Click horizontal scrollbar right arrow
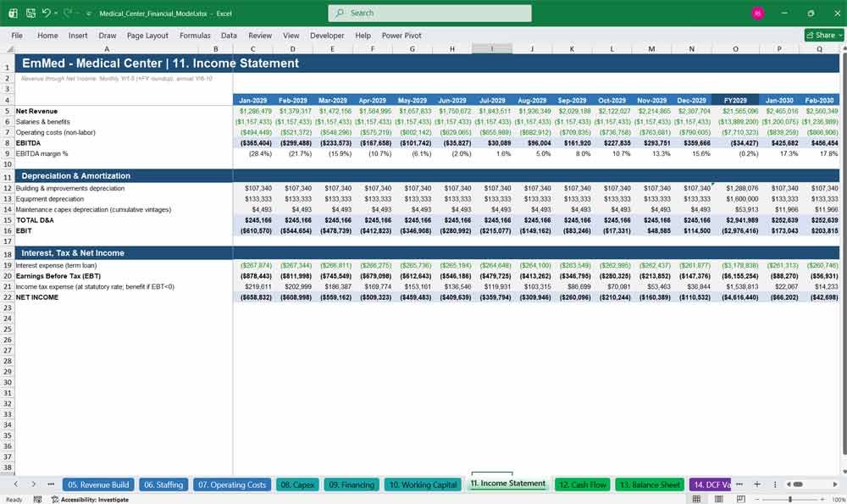The image size is (847, 504). point(835,484)
